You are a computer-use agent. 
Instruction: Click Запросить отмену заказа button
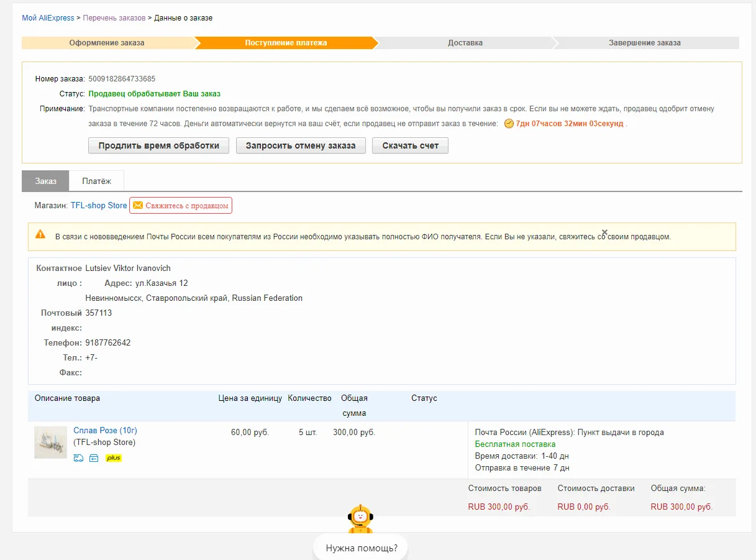coord(301,145)
